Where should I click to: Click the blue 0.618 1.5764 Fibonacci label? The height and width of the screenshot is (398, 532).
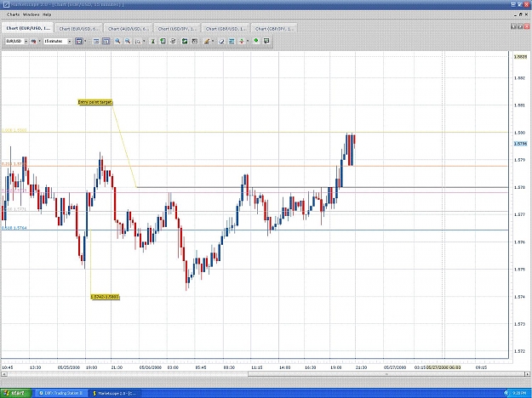[x=14, y=228]
